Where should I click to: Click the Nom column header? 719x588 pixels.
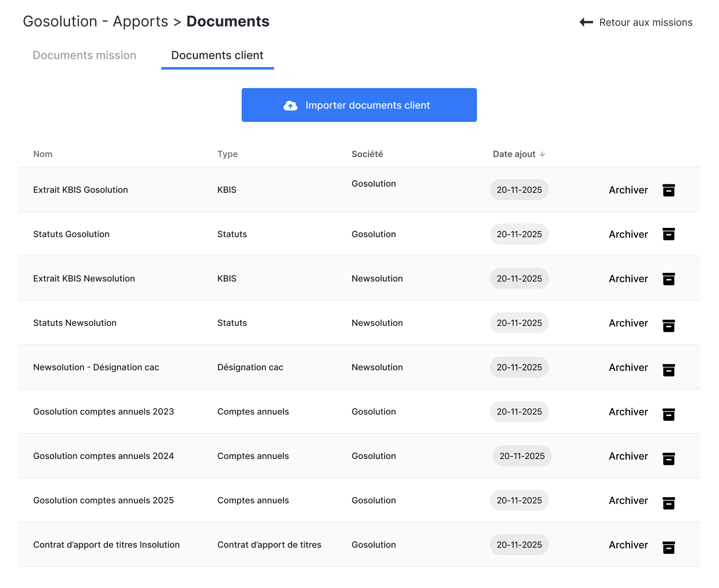[43, 154]
